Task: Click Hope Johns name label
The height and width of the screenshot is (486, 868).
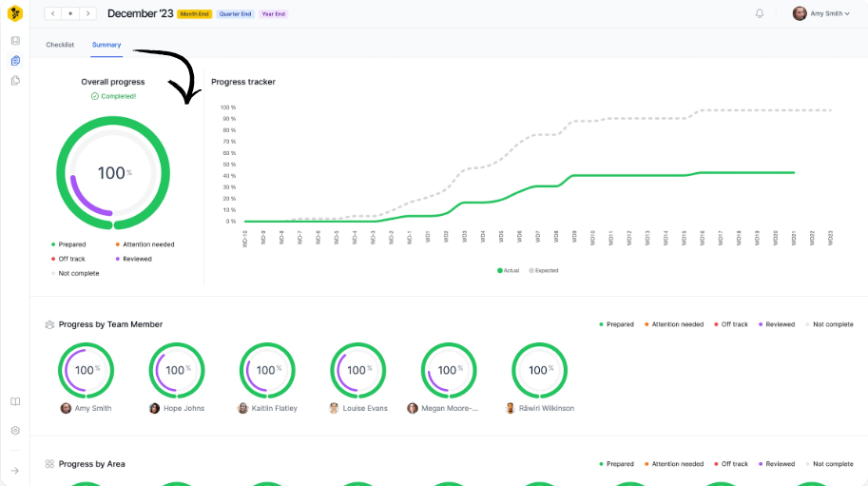Action: (x=183, y=409)
